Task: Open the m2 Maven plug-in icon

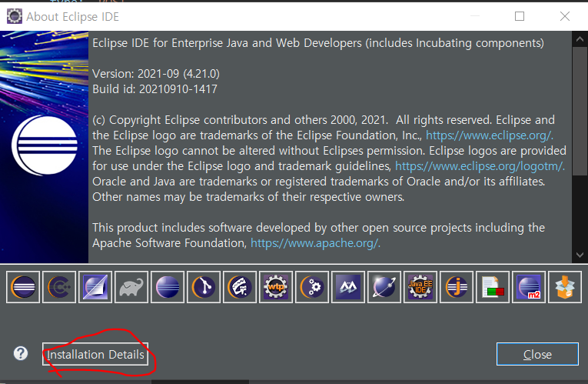Action: click(529, 287)
